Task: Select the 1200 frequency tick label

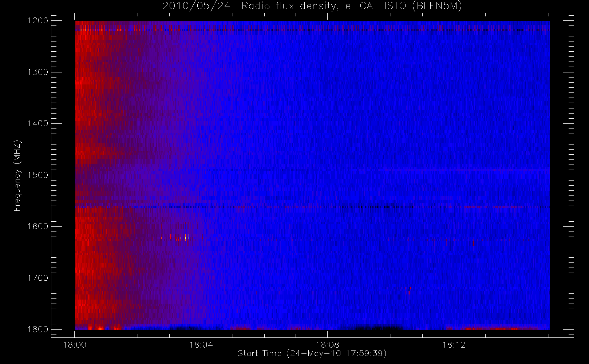Action: coord(38,21)
